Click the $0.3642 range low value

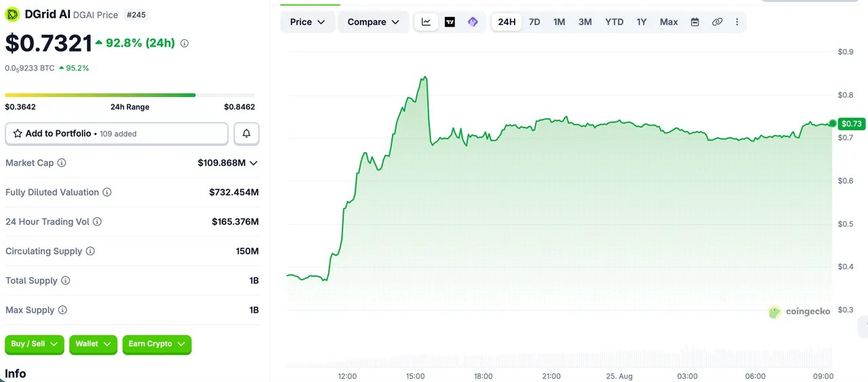coord(20,107)
